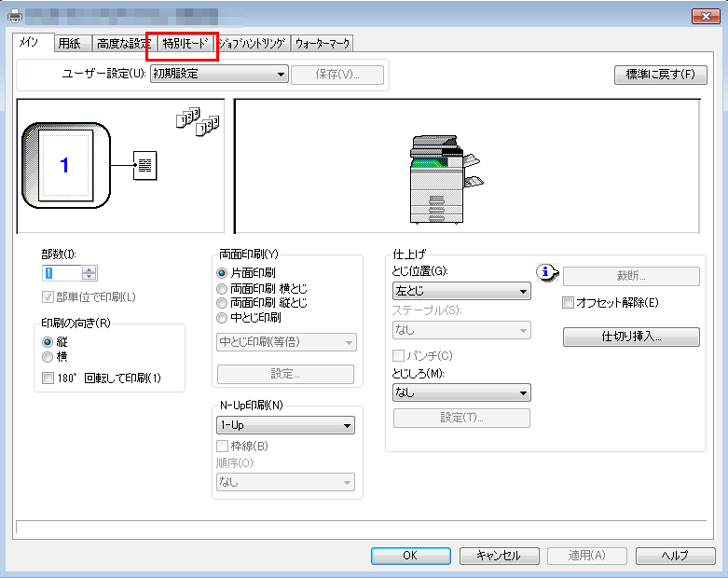Toggle オフセット解除 checkbox
The height and width of the screenshot is (578, 728).
[x=569, y=303]
